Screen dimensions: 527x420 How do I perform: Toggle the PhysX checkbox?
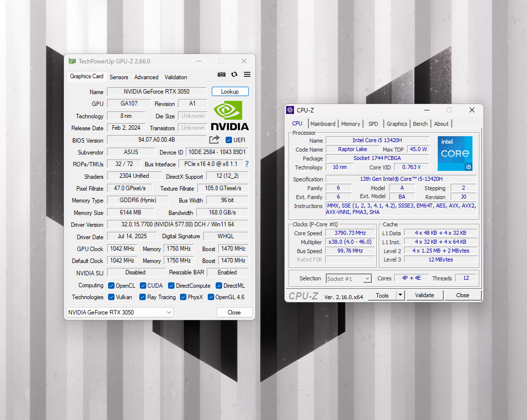pyautogui.click(x=183, y=297)
